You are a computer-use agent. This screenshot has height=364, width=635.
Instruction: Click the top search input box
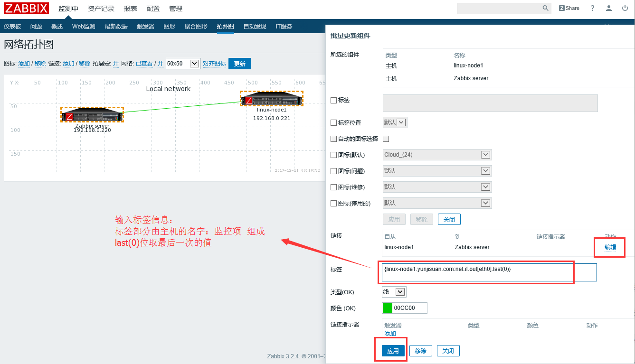pyautogui.click(x=499, y=8)
